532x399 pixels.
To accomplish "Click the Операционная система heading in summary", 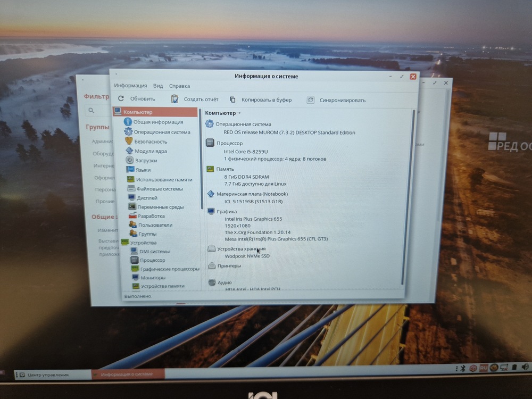I will tap(243, 124).
